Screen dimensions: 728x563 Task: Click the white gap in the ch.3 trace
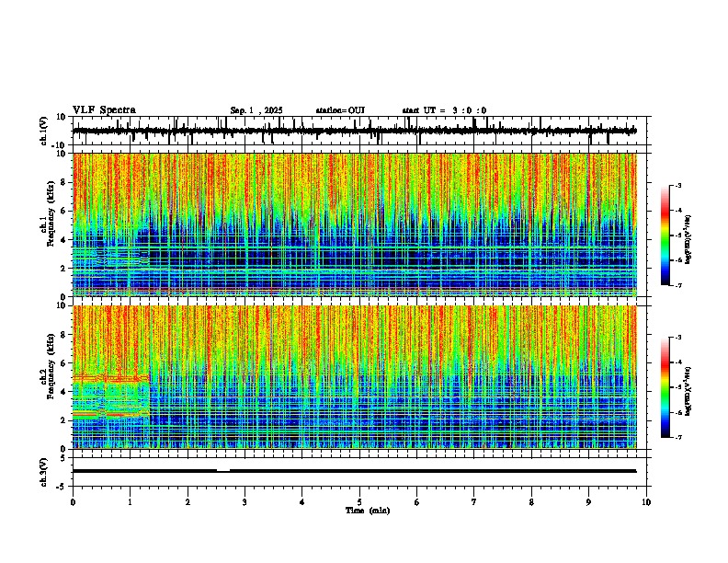(223, 470)
